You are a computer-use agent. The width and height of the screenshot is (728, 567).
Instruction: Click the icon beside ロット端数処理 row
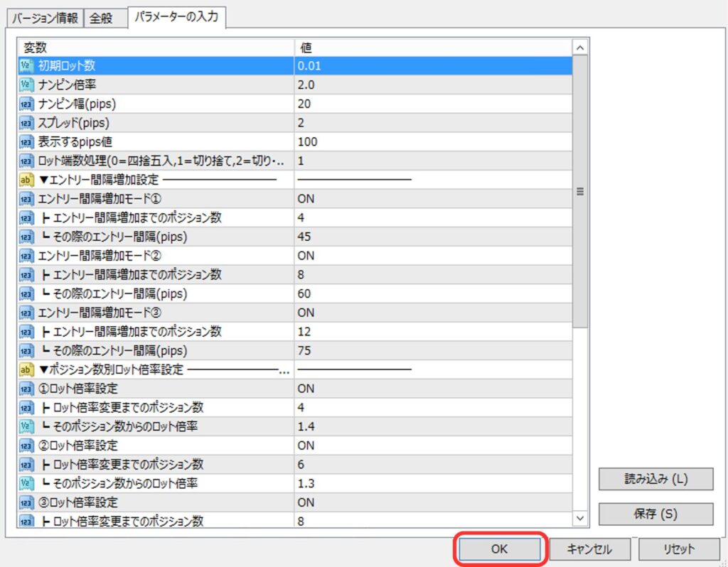click(26, 161)
